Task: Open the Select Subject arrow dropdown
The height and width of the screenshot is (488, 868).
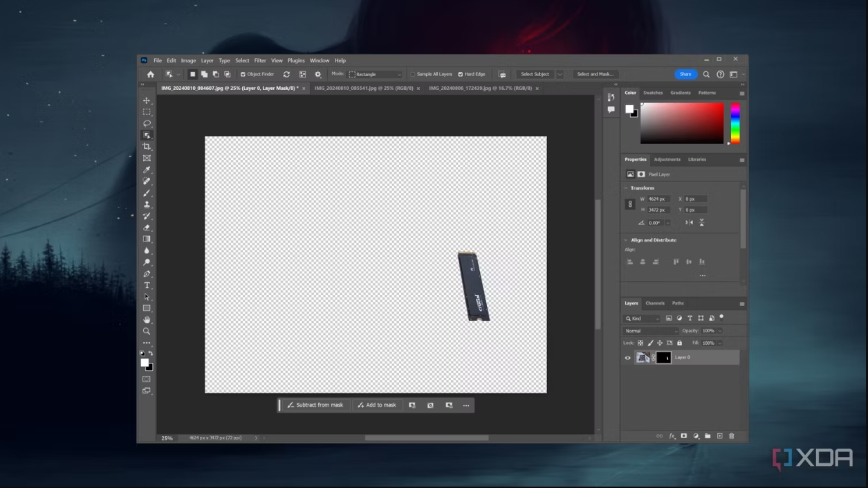Action: point(560,74)
